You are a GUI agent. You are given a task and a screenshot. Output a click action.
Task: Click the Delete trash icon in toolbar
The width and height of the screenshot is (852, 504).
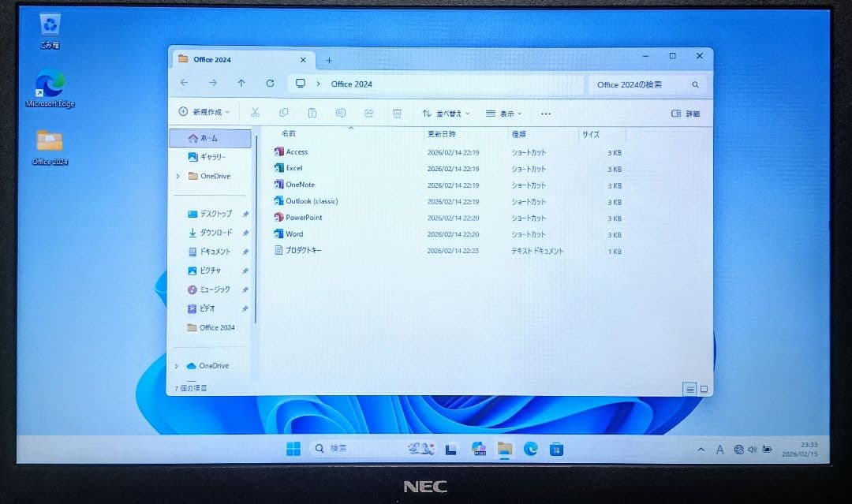(x=397, y=113)
